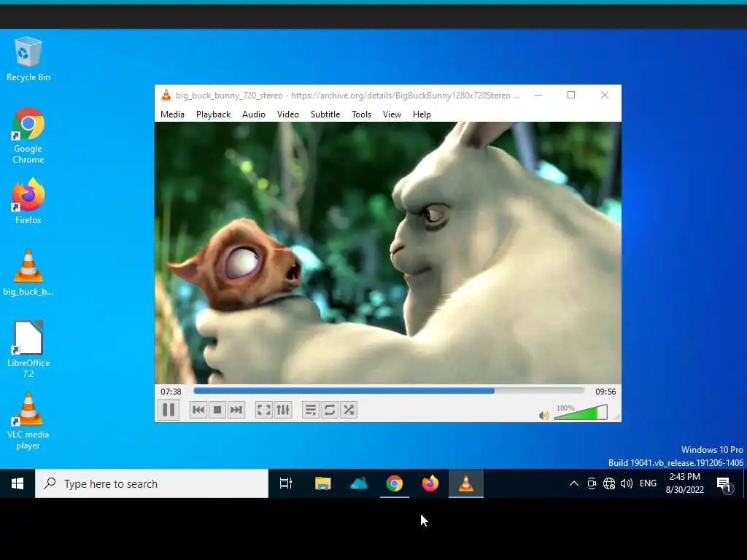Select the big_buck_b... video file icon
The image size is (747, 560).
point(28,273)
